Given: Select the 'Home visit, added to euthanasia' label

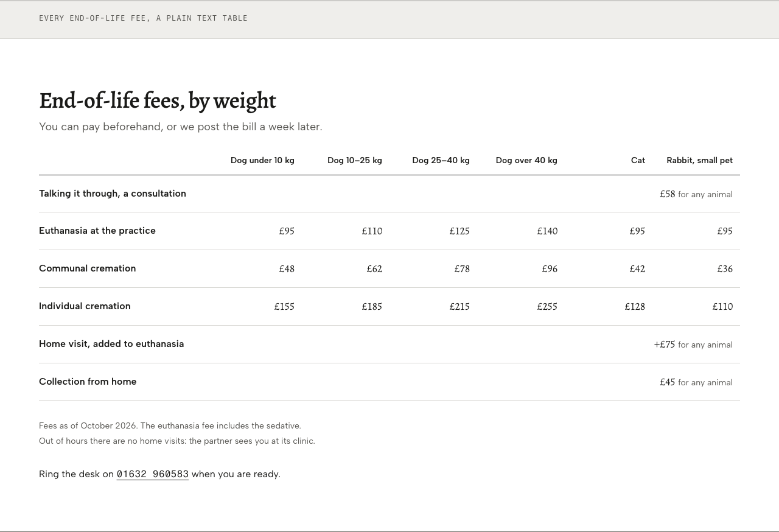Looking at the screenshot, I should (111, 344).
